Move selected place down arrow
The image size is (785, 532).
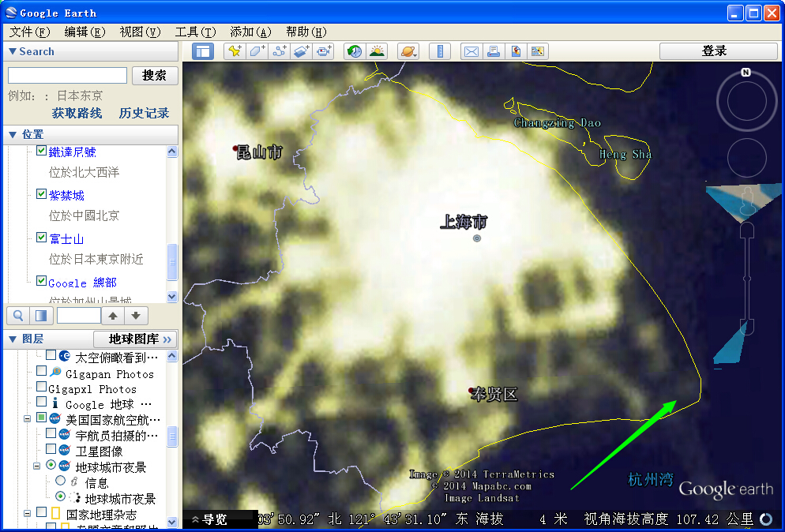click(136, 316)
